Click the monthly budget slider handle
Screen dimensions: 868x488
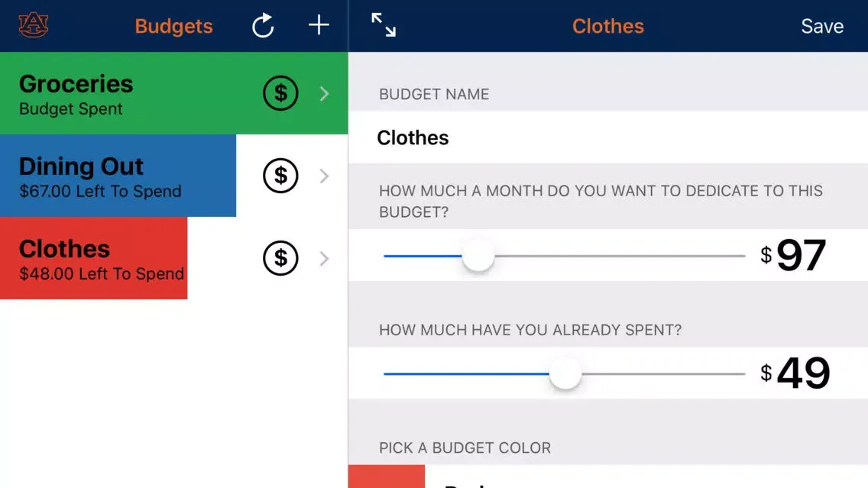478,256
